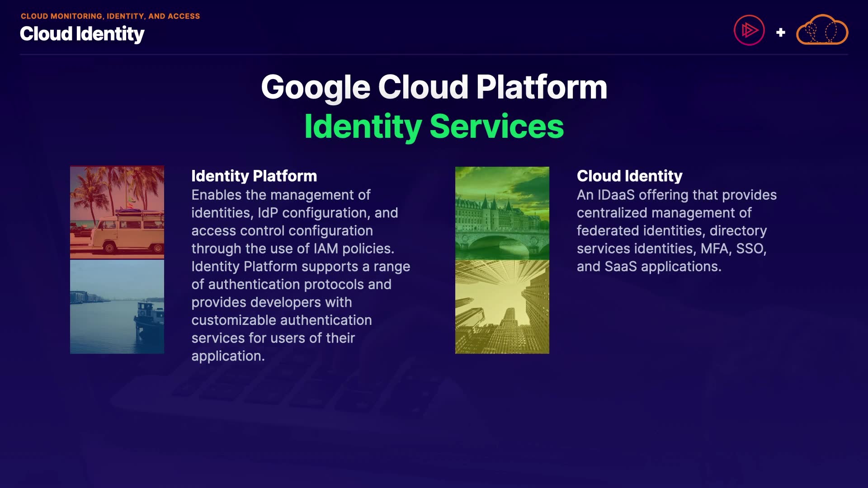Click the word 'application.' ending the paragraph
The height and width of the screenshot is (488, 868).
[x=228, y=356]
